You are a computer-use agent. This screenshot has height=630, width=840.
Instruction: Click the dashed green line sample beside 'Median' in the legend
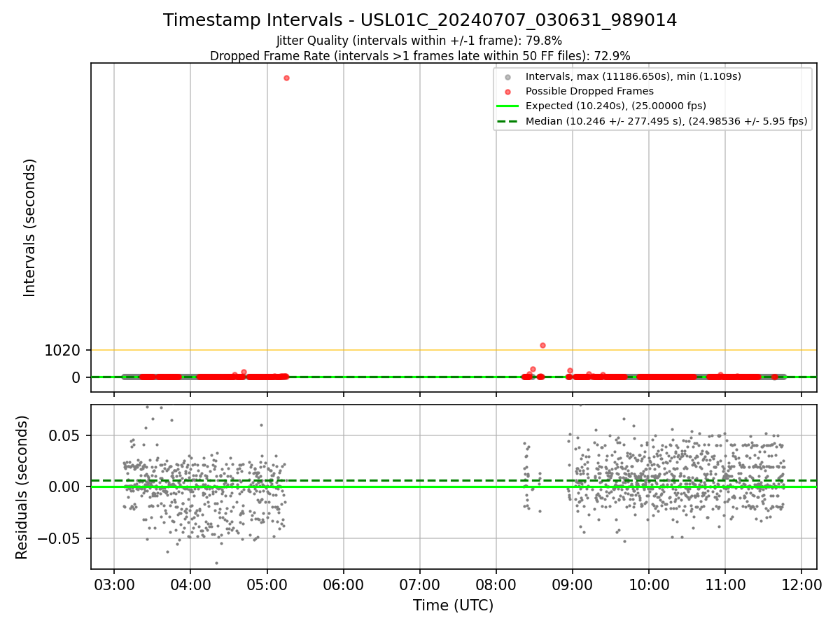[x=507, y=122]
